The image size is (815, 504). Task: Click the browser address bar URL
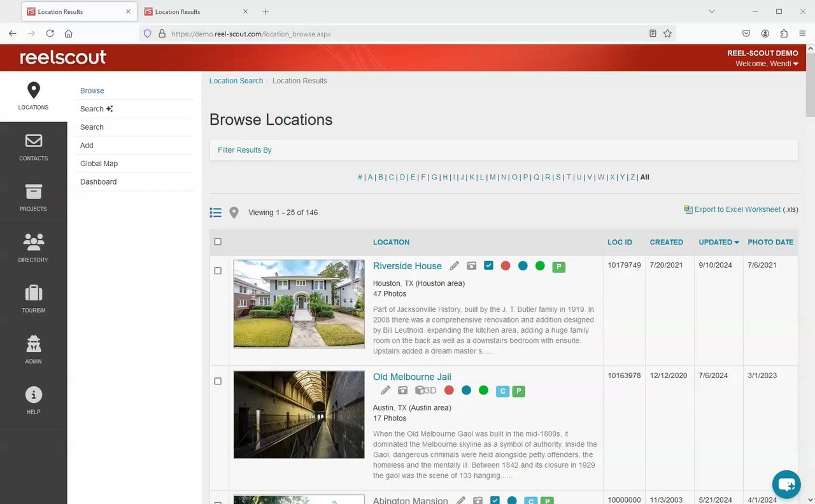pyautogui.click(x=251, y=34)
